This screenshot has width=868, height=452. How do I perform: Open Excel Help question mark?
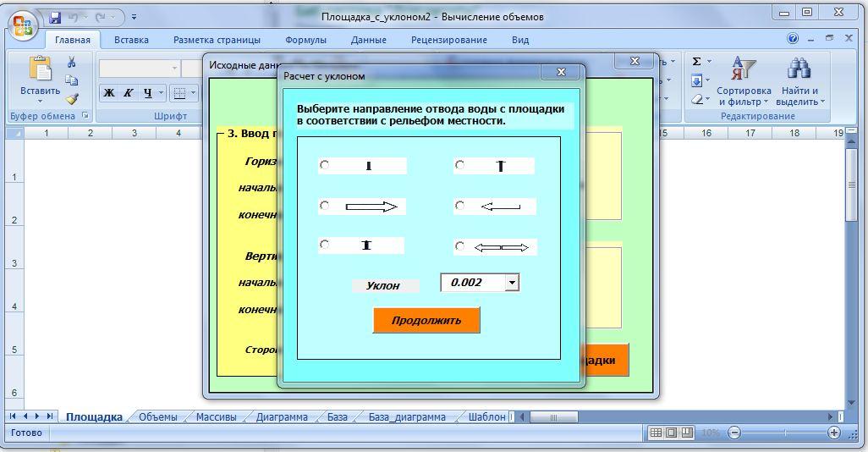(x=793, y=38)
